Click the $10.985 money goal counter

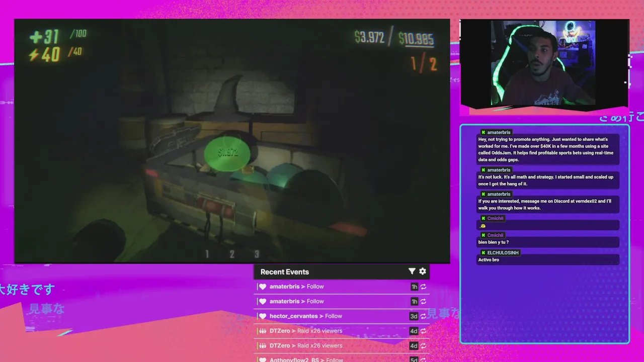pos(416,38)
